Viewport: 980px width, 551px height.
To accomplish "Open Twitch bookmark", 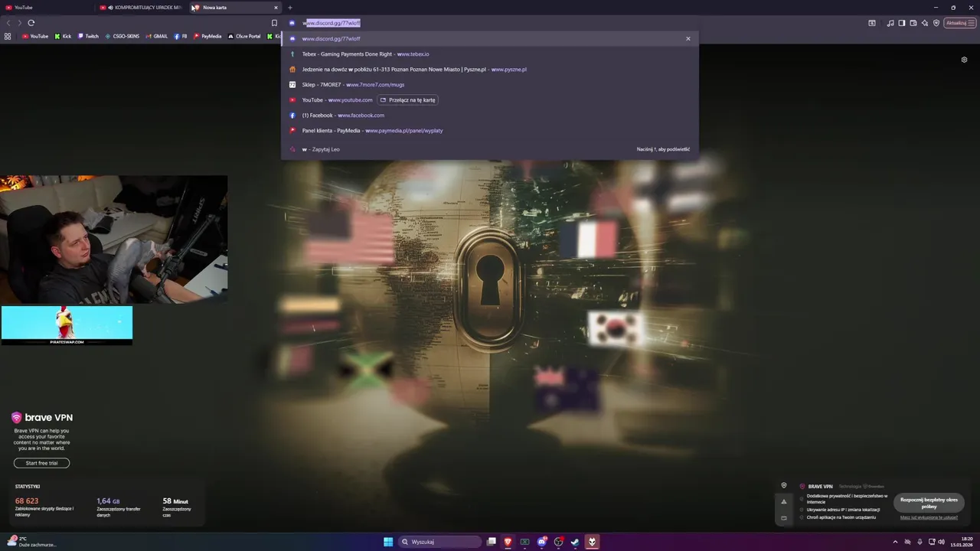I will click(87, 36).
